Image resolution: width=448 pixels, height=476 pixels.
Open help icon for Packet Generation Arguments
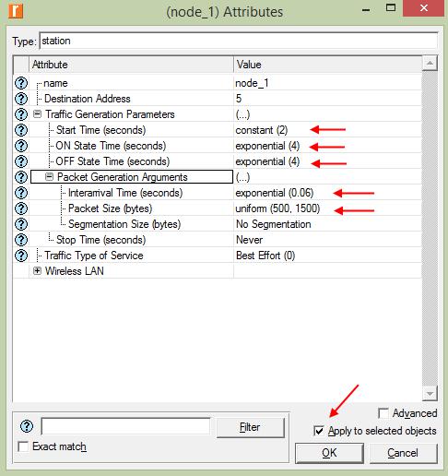pyautogui.click(x=21, y=177)
